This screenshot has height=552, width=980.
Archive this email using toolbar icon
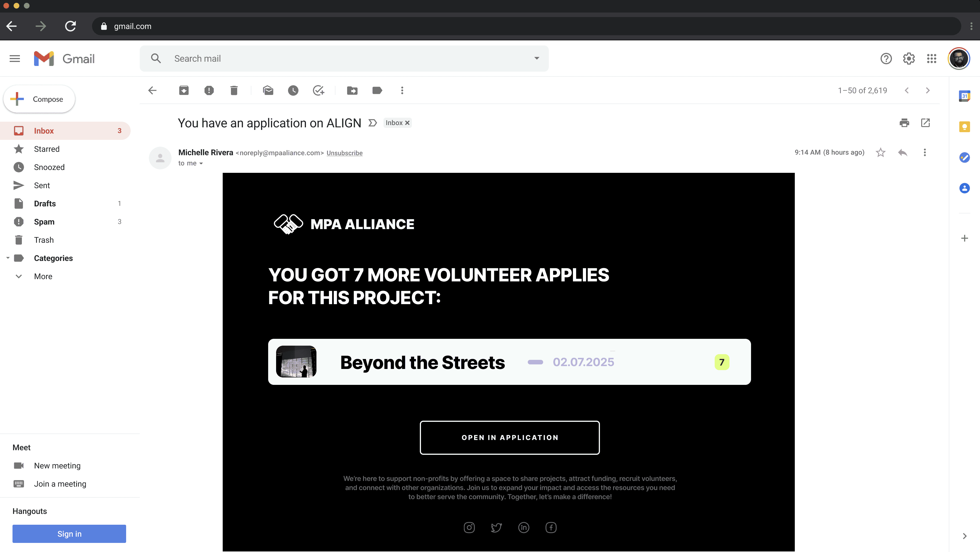(x=184, y=91)
